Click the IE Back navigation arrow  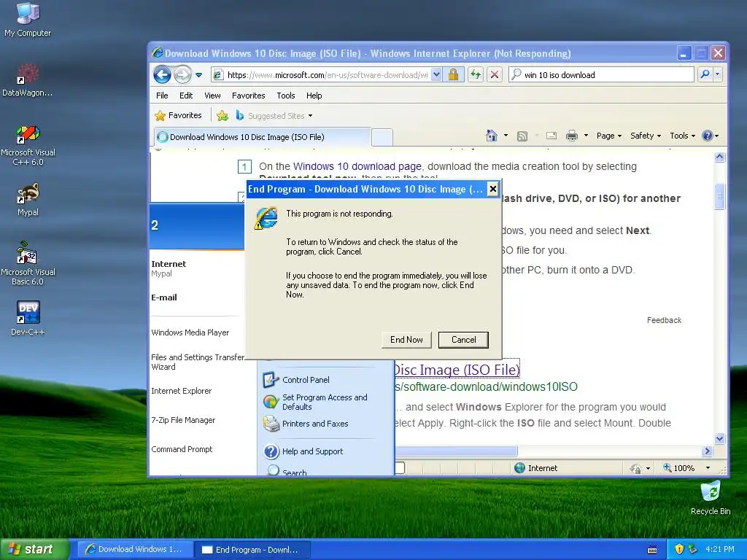162,75
